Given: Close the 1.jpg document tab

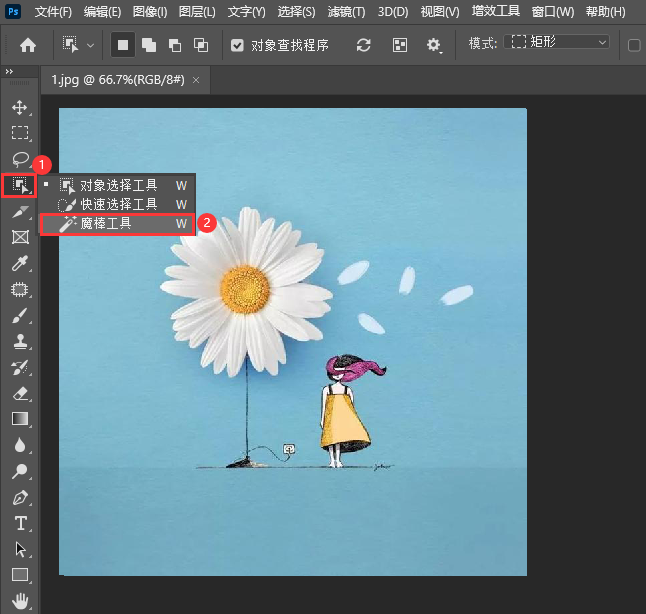Looking at the screenshot, I should coord(196,79).
